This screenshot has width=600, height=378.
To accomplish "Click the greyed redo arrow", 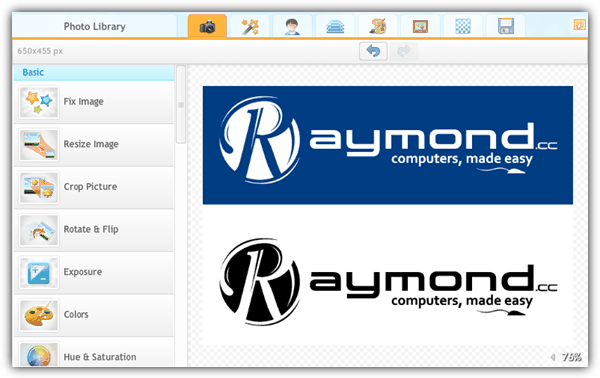I will pyautogui.click(x=404, y=51).
